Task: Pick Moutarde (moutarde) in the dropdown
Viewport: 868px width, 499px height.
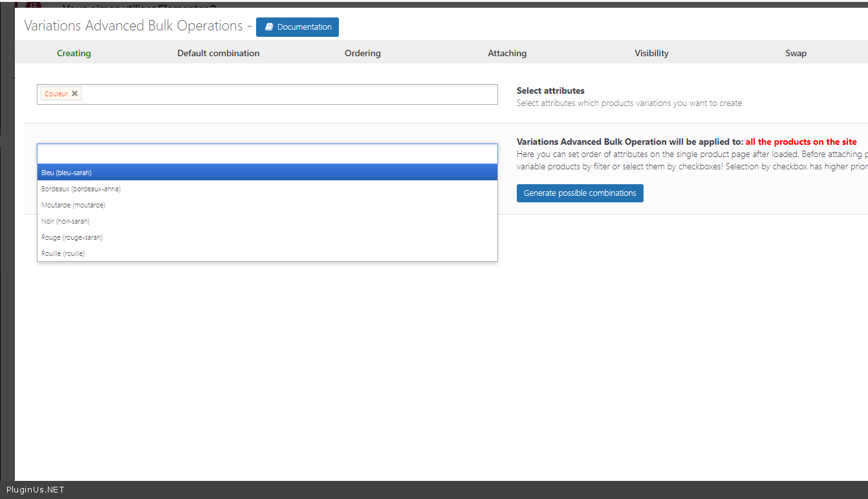Action: [x=73, y=205]
